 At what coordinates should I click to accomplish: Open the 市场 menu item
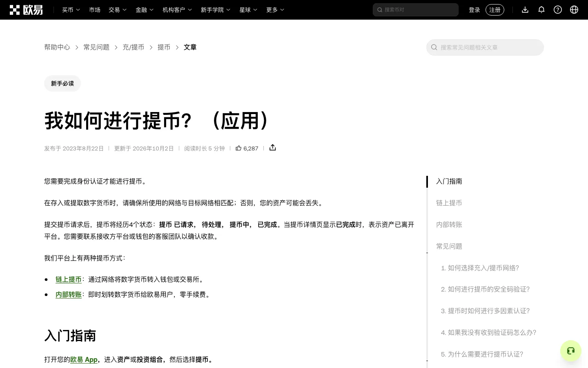click(95, 10)
